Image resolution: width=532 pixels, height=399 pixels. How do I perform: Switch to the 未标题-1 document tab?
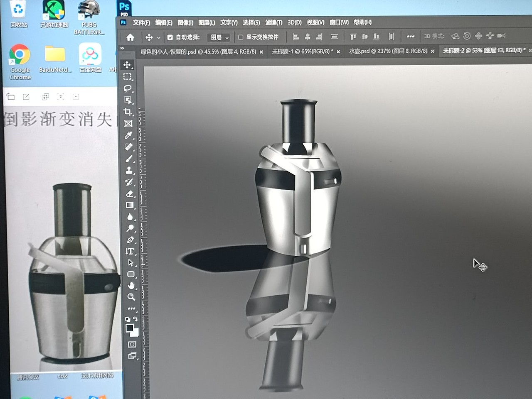point(303,51)
